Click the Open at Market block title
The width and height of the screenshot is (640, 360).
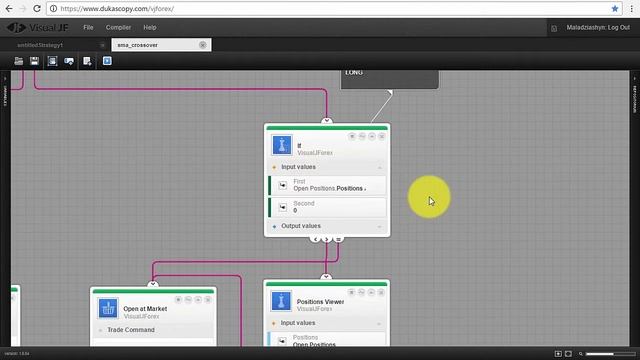coord(145,309)
